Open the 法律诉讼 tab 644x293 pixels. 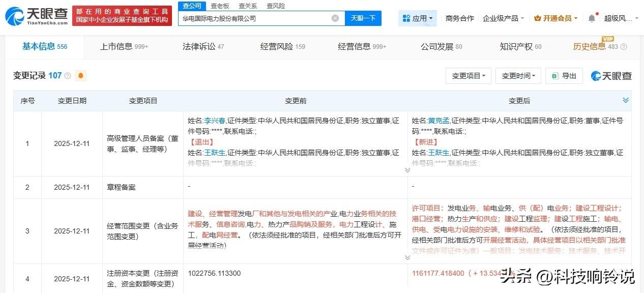point(203,47)
